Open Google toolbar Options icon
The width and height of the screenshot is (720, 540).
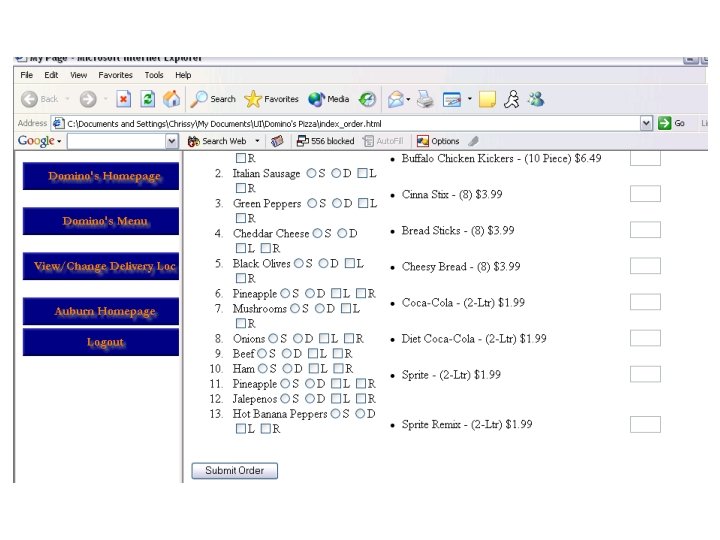click(422, 141)
